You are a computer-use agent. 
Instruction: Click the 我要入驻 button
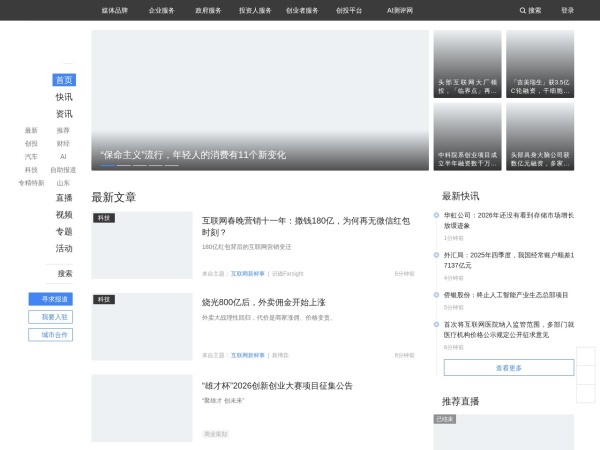point(50,317)
